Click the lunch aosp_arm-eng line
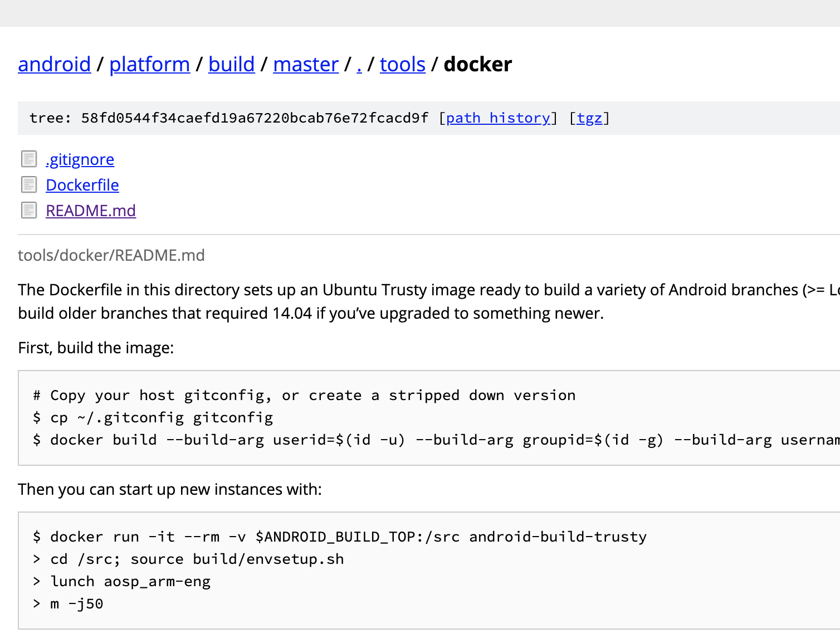Viewport: 840px width, 643px height. point(121,582)
